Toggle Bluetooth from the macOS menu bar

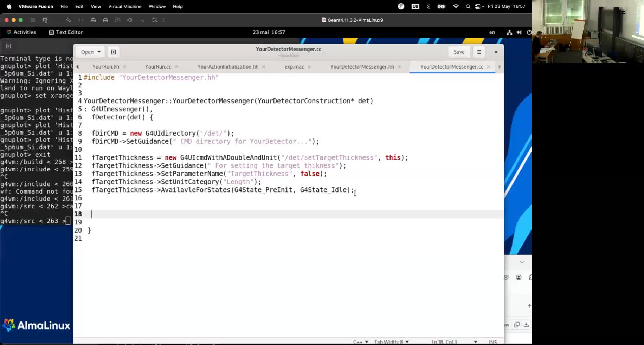click(x=429, y=6)
